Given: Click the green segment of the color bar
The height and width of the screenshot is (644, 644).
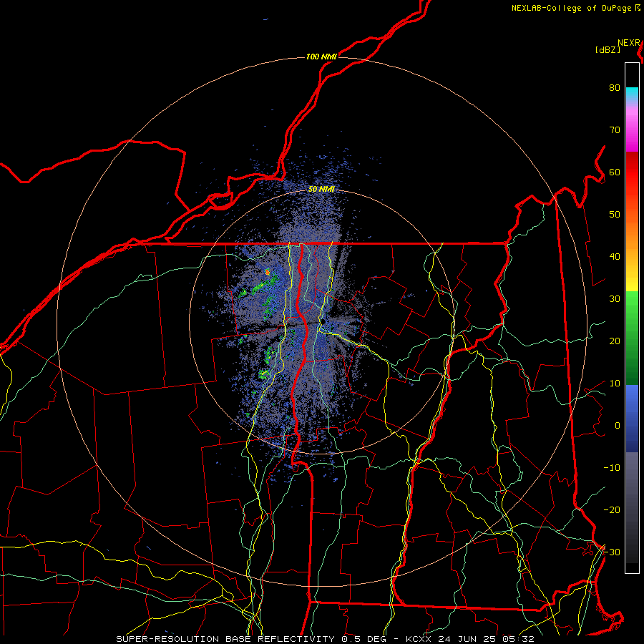Looking at the screenshot, I should (x=632, y=338).
